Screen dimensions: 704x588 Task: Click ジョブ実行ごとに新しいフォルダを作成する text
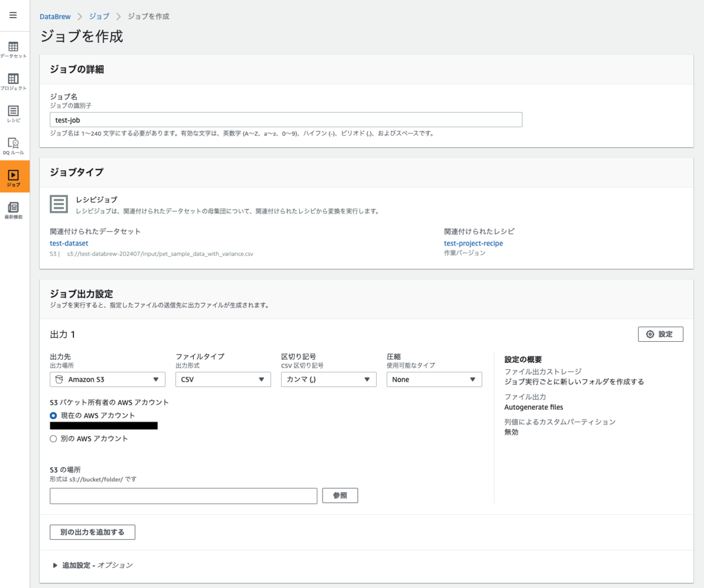[x=574, y=382]
